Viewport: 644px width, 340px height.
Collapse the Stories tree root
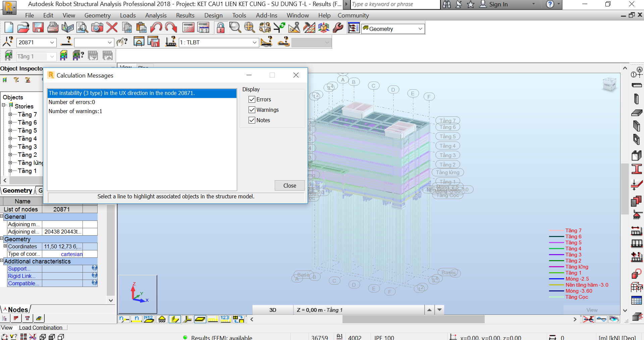coord(4,105)
